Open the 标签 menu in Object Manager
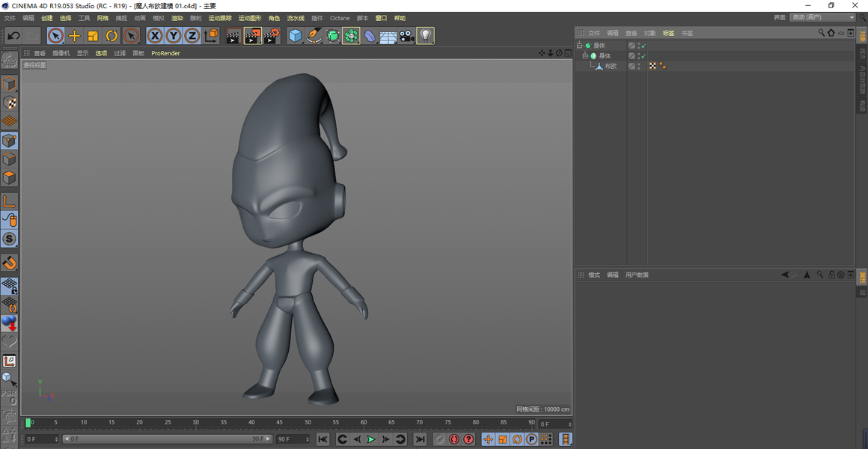Image resolution: width=868 pixels, height=449 pixels. [x=668, y=33]
